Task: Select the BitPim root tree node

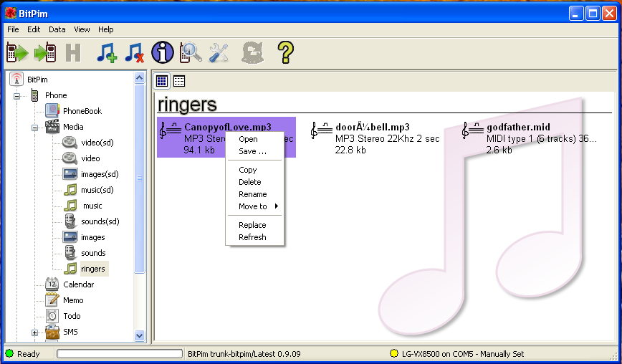Action: 37,80
